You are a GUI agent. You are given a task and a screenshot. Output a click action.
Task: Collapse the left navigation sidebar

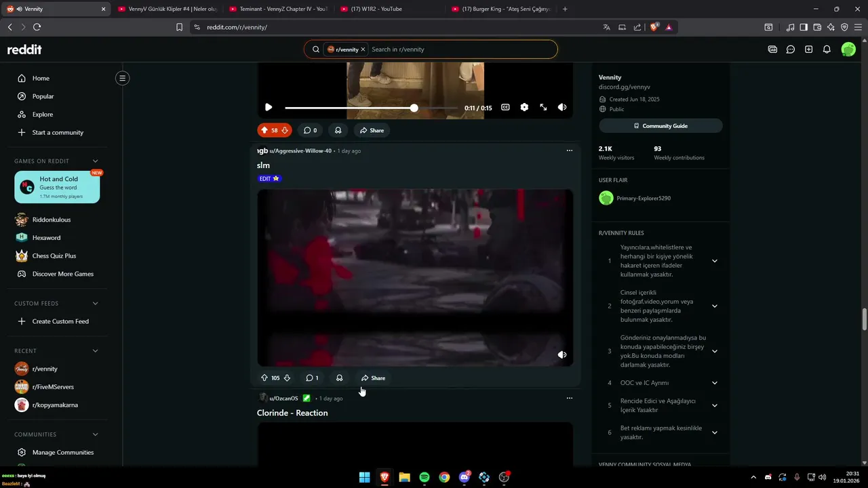tap(123, 78)
